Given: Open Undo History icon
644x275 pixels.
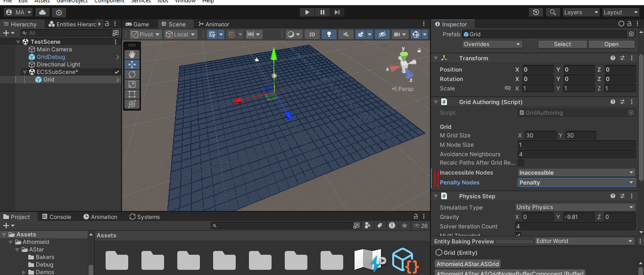Looking at the screenshot, I should click(x=536, y=12).
